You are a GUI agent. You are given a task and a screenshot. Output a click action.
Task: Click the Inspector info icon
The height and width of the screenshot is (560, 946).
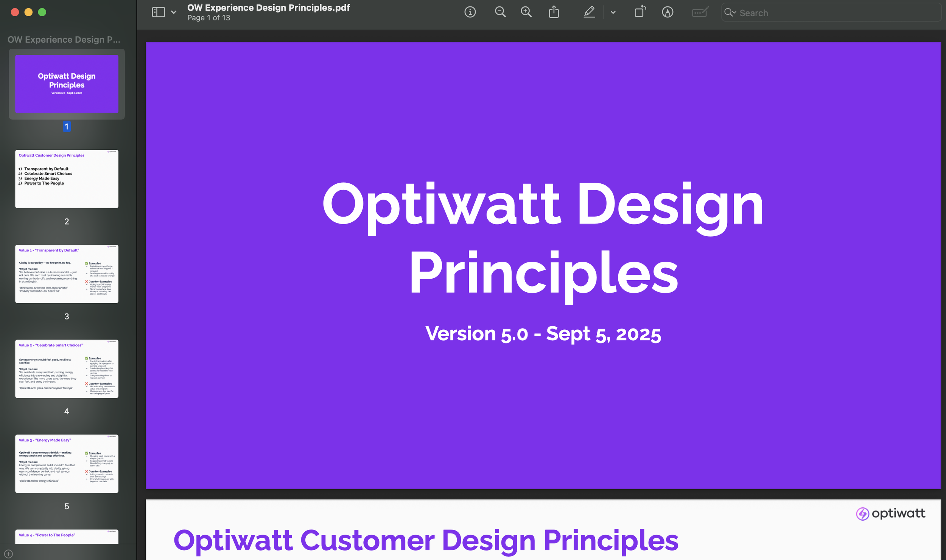click(x=470, y=12)
